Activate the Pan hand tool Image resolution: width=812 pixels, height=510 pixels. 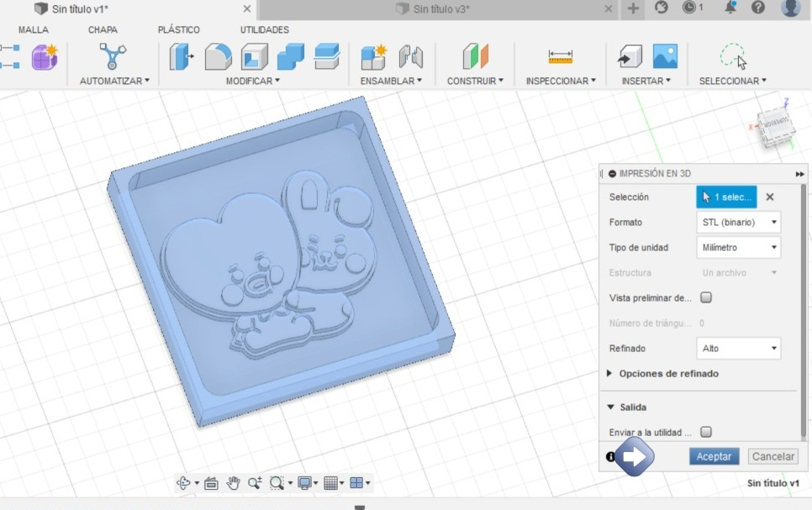233,483
